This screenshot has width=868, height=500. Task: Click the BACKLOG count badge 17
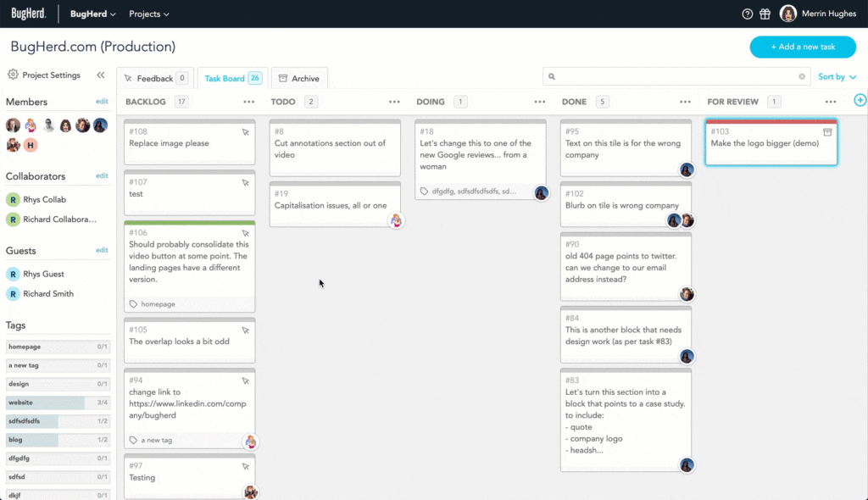pos(181,102)
